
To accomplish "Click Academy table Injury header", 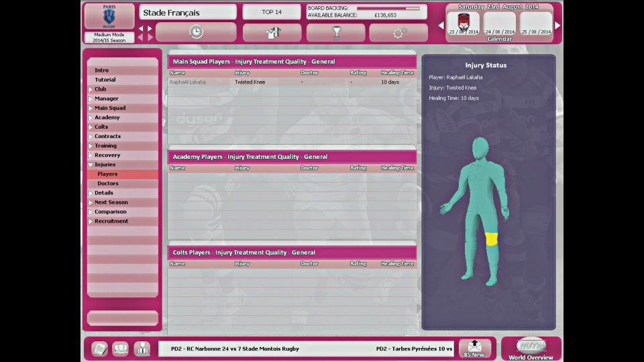I will click(242, 168).
